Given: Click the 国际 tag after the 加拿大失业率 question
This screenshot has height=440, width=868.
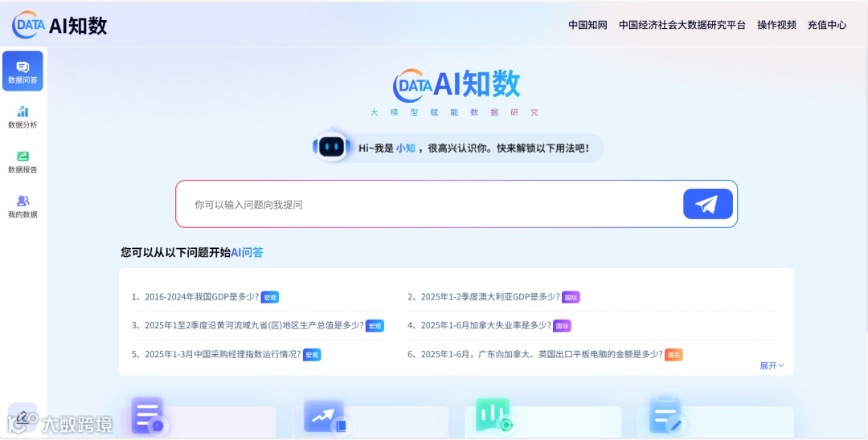Looking at the screenshot, I should [x=562, y=326].
